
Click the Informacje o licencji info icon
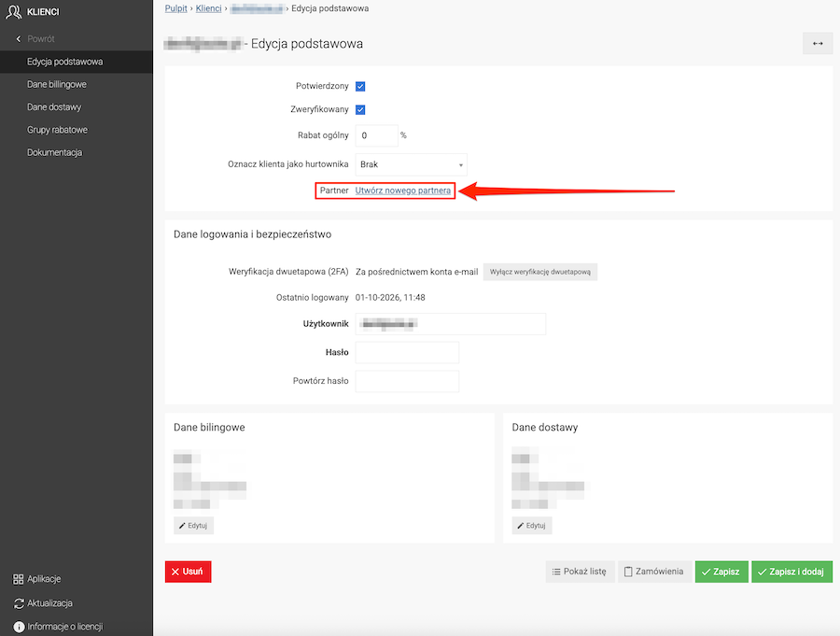tap(19, 627)
